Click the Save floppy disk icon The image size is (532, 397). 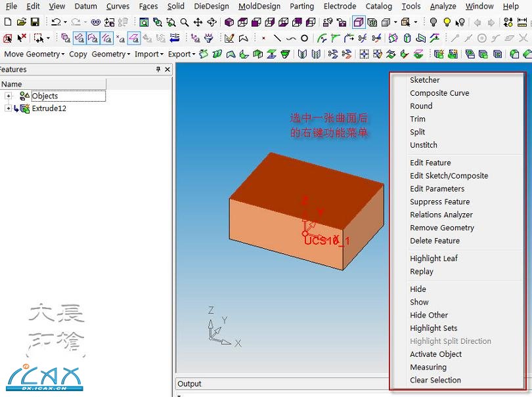tap(35, 22)
